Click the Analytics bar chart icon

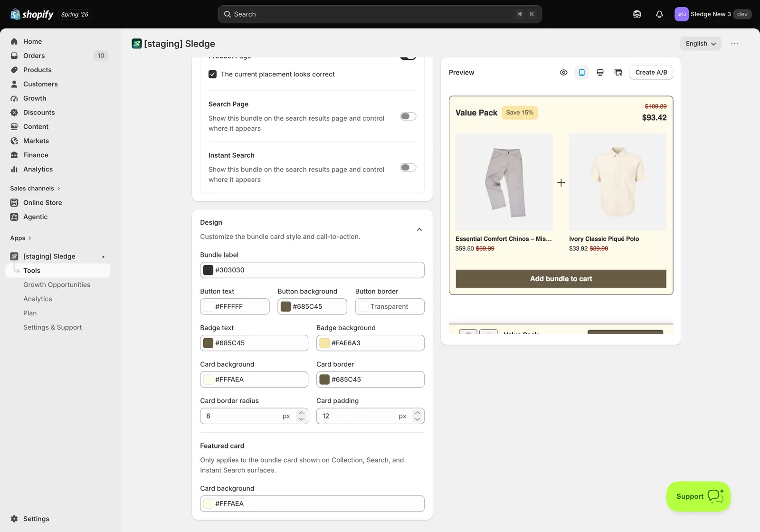(x=14, y=169)
